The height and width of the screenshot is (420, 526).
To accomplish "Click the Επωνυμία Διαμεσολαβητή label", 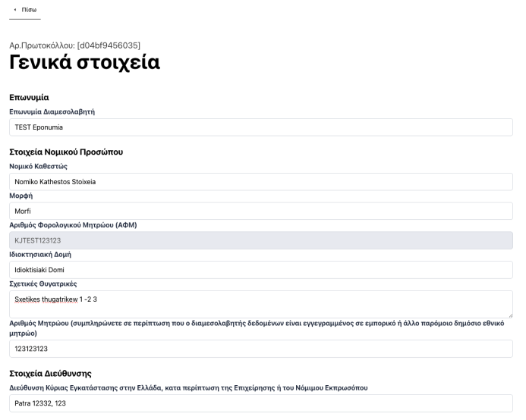I will pyautogui.click(x=55, y=111).
